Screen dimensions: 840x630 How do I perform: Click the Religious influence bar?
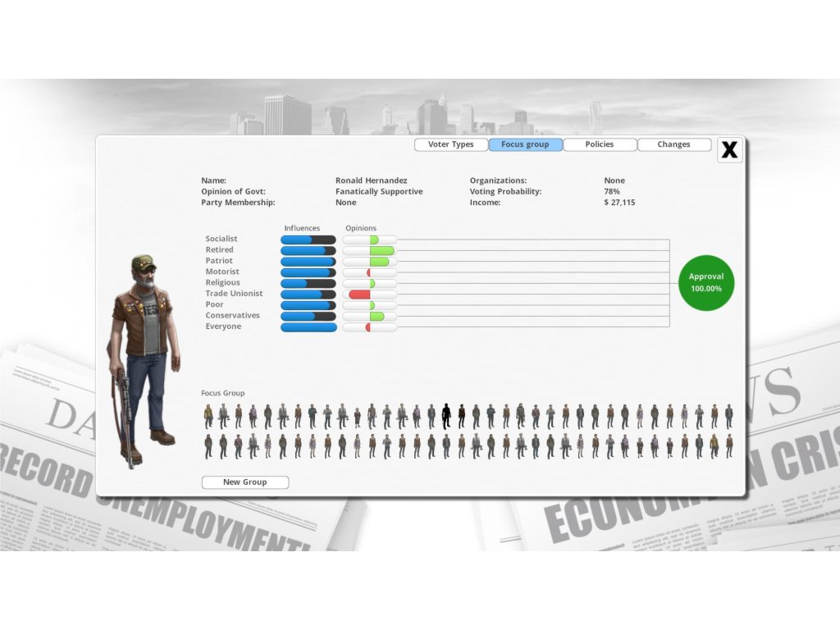click(308, 283)
